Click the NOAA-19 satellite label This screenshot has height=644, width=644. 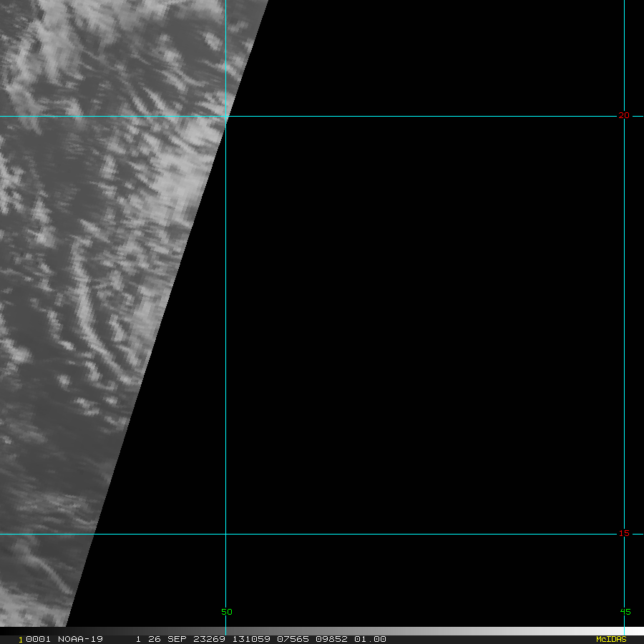[80, 639]
